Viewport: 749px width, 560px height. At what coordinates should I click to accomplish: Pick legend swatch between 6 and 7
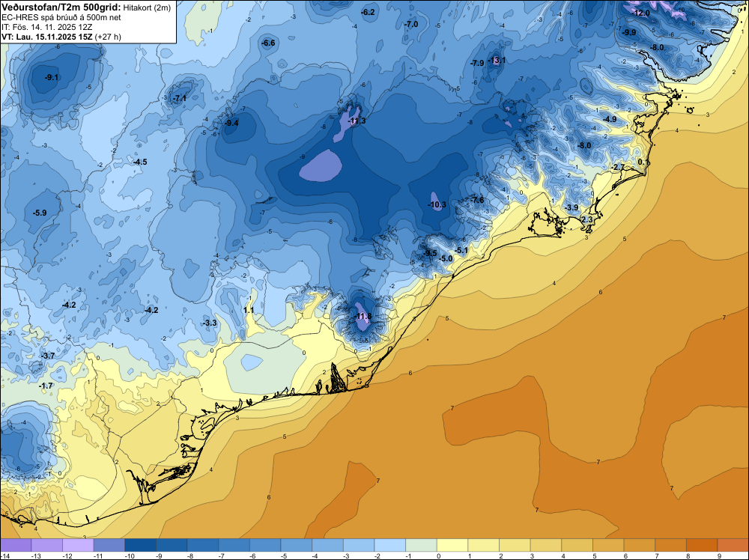640,545
